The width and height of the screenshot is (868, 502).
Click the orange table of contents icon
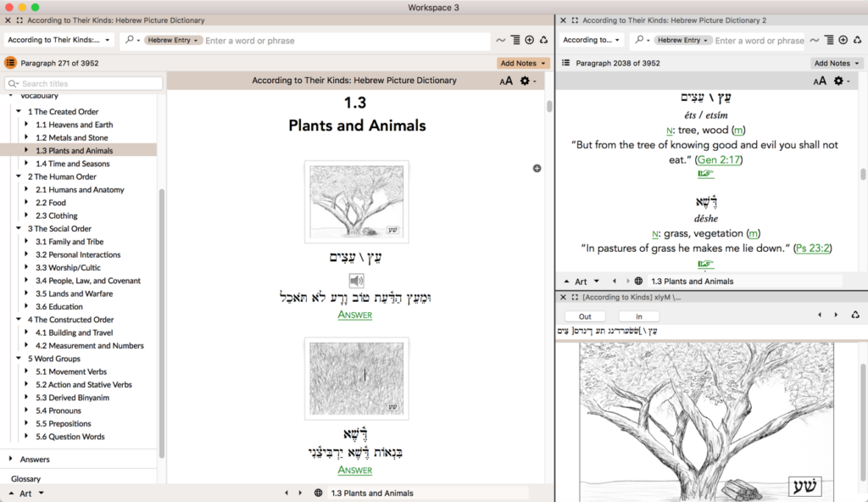pyautogui.click(x=10, y=63)
